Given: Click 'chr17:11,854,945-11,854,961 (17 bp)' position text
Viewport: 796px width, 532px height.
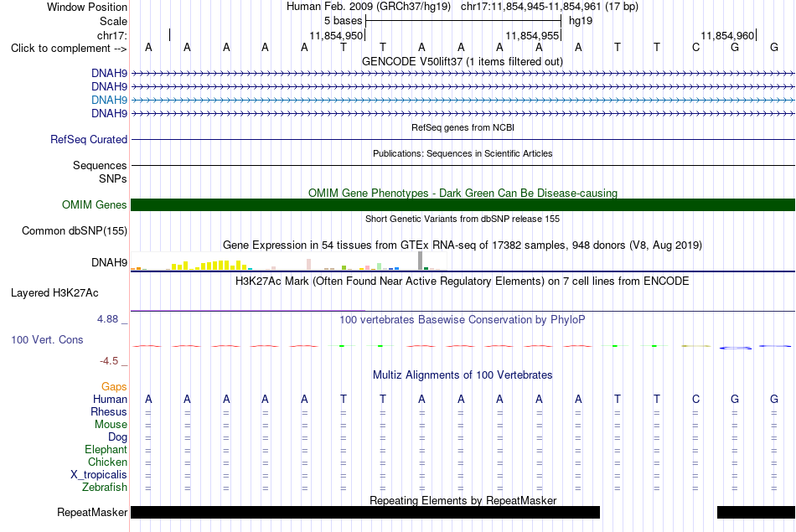Looking at the screenshot, I should point(550,7).
